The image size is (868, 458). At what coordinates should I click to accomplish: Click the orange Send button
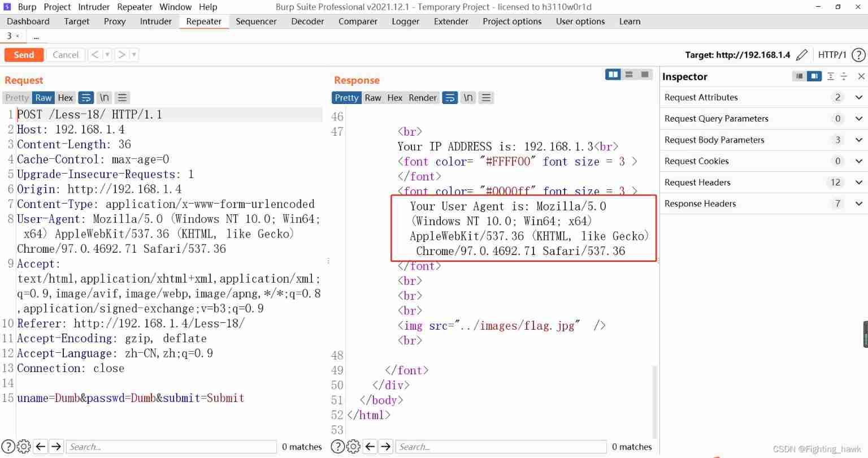click(24, 55)
